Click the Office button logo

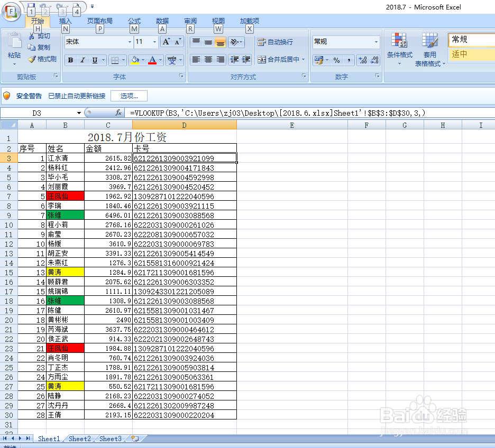point(11,12)
